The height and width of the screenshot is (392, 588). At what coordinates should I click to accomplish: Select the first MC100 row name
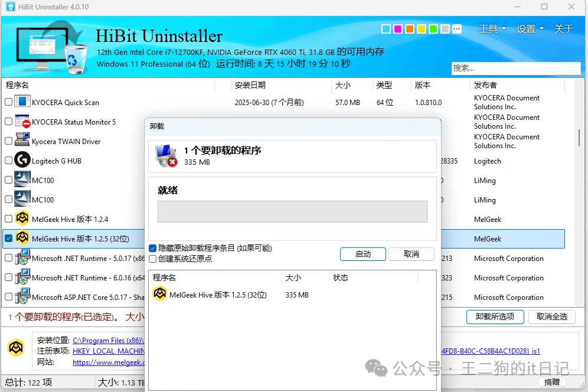(x=43, y=180)
